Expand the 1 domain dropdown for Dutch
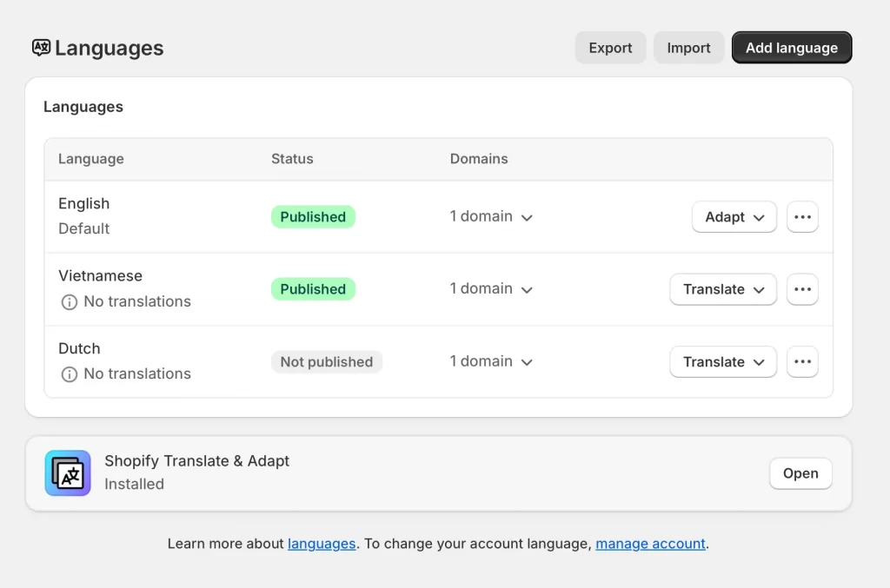This screenshot has height=588, width=890. [492, 361]
